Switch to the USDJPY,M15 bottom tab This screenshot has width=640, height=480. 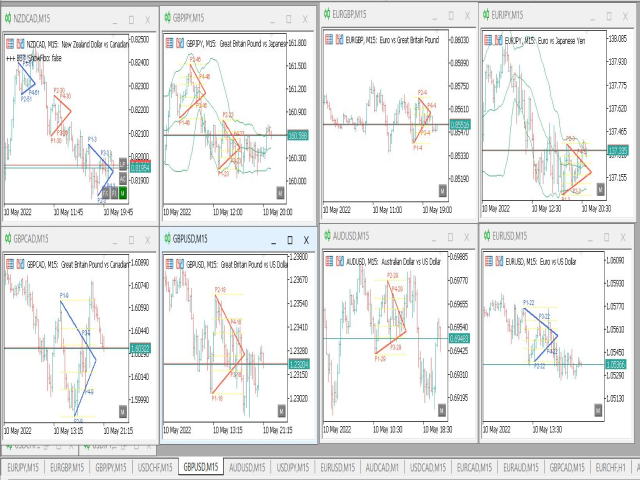coord(293,467)
